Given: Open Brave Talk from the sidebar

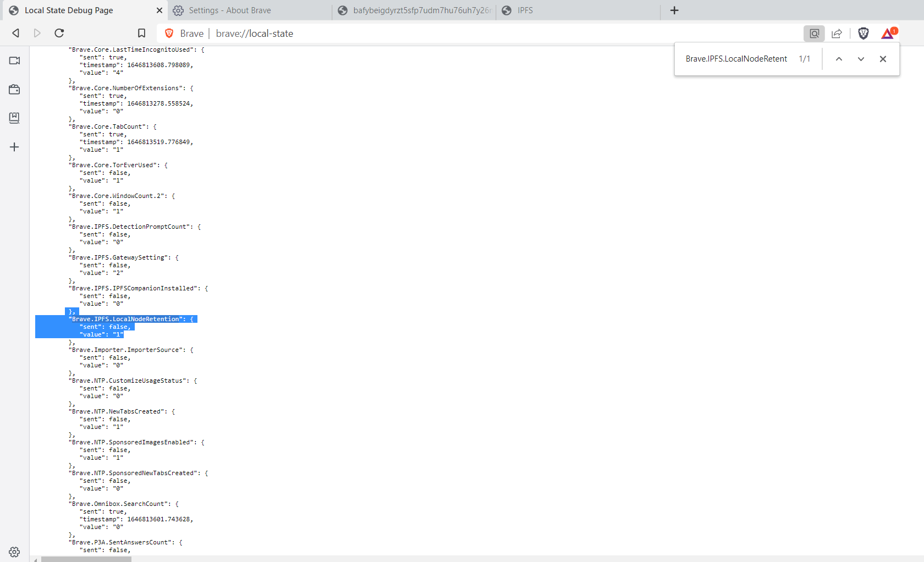Looking at the screenshot, I should pyautogui.click(x=14, y=60).
